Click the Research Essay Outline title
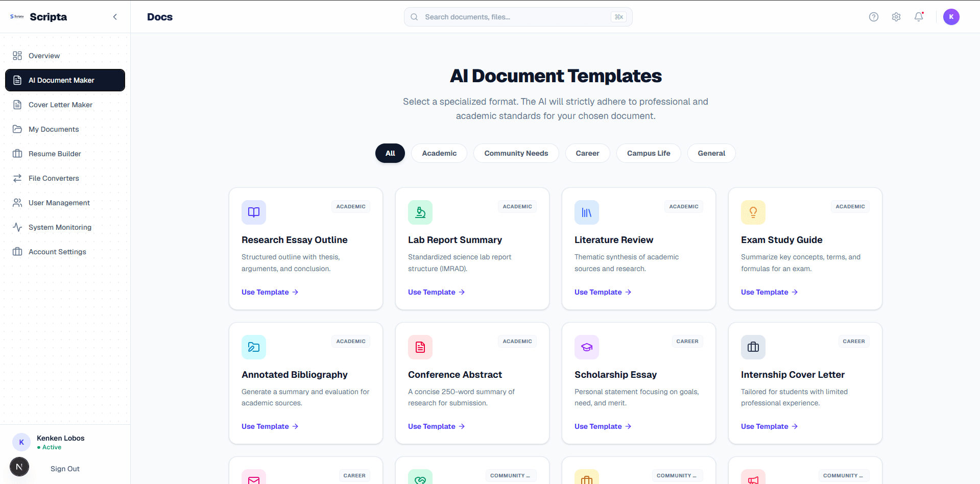This screenshot has width=980, height=484. 294,240
